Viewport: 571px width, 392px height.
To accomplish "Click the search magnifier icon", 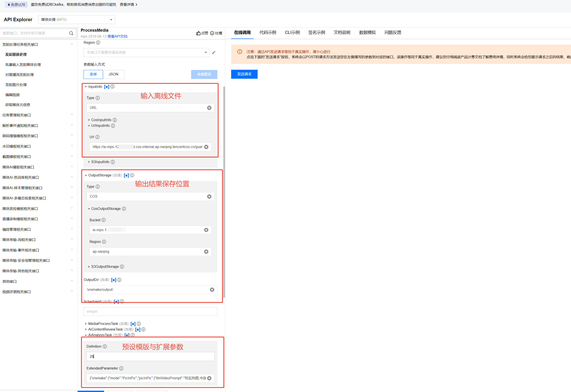I will (x=71, y=33).
